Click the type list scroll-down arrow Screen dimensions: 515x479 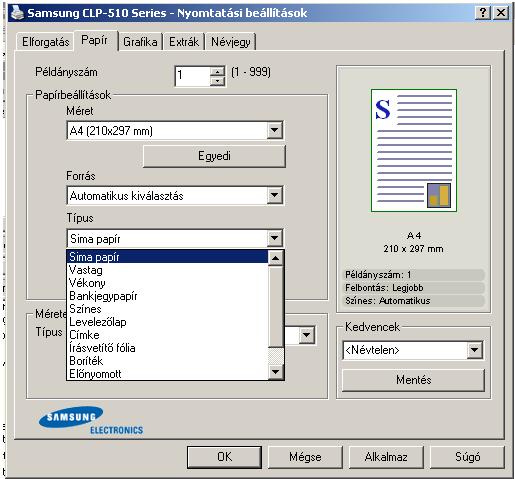pyautogui.click(x=276, y=372)
